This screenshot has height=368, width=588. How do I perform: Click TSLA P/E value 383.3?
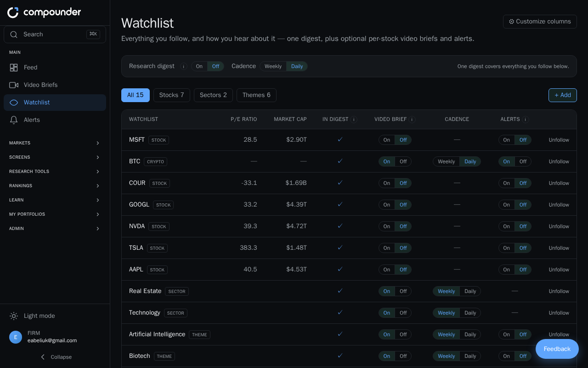click(249, 248)
